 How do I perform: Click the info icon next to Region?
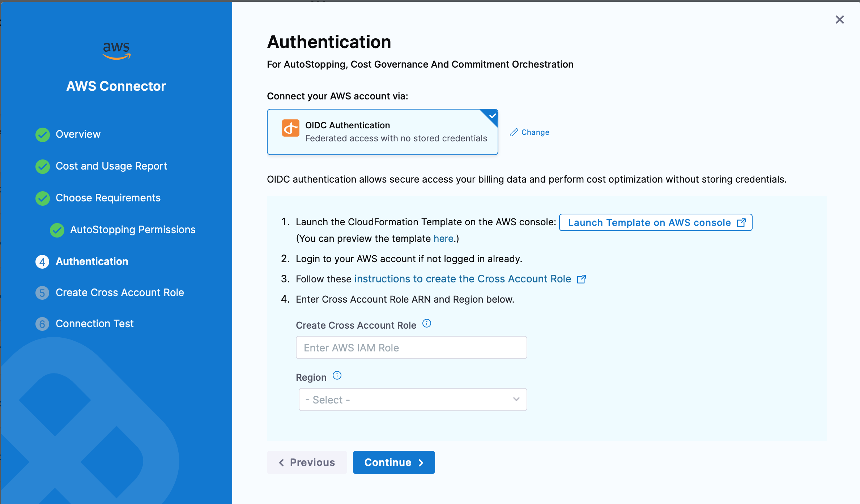tap(337, 376)
